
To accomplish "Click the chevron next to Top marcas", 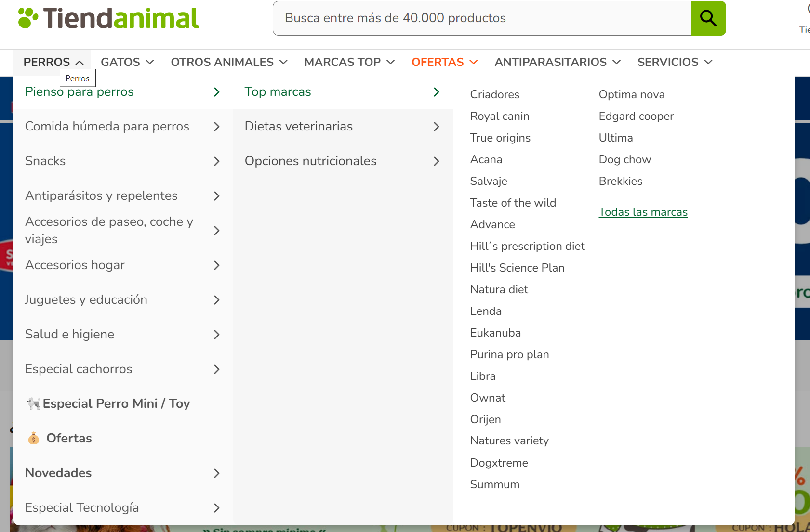I will pos(436,92).
